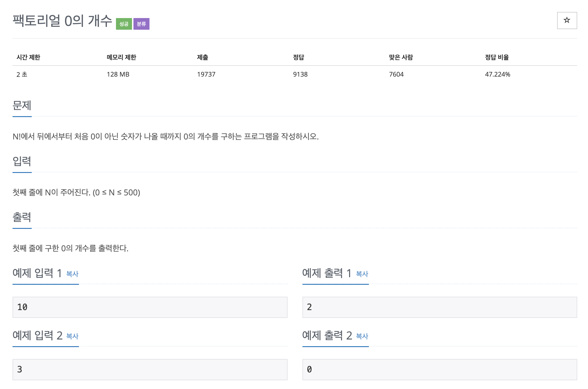Click the 정답 비율 column header
The width and height of the screenshot is (588, 389).
497,57
